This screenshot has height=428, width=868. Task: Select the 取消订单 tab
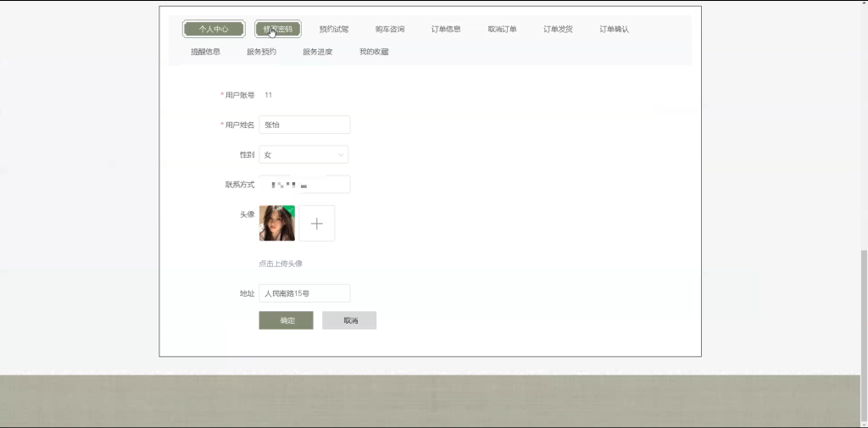tap(502, 29)
